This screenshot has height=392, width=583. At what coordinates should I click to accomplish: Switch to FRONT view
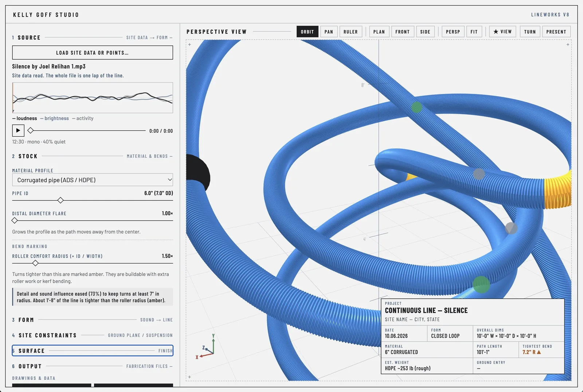tap(403, 32)
